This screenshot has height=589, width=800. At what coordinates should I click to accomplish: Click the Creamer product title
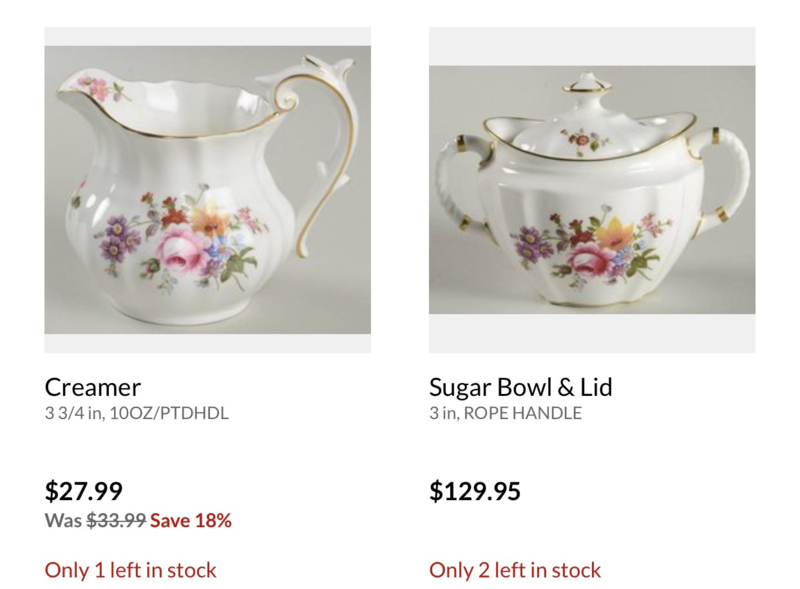click(x=92, y=387)
